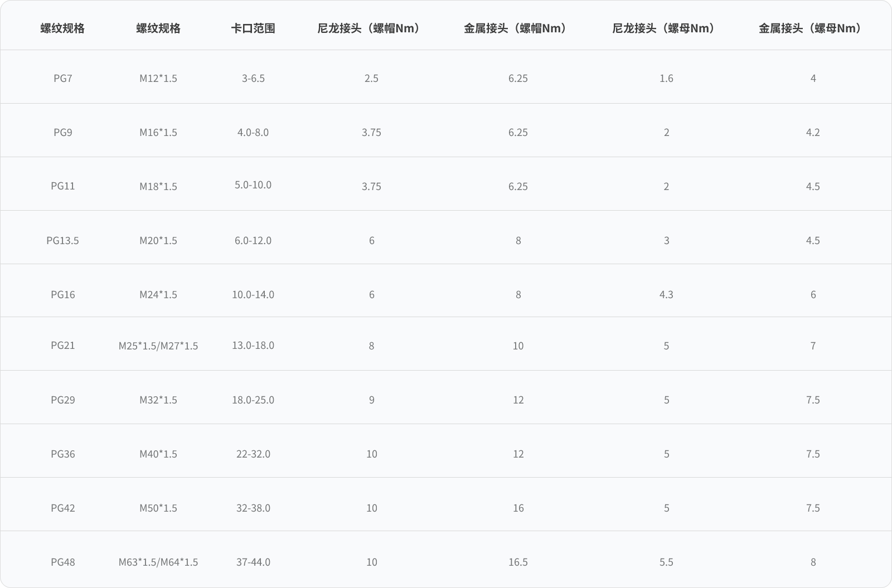892x588 pixels.
Task: Click the M63*1.5/M64*1.5 thread cell
Action: (158, 562)
